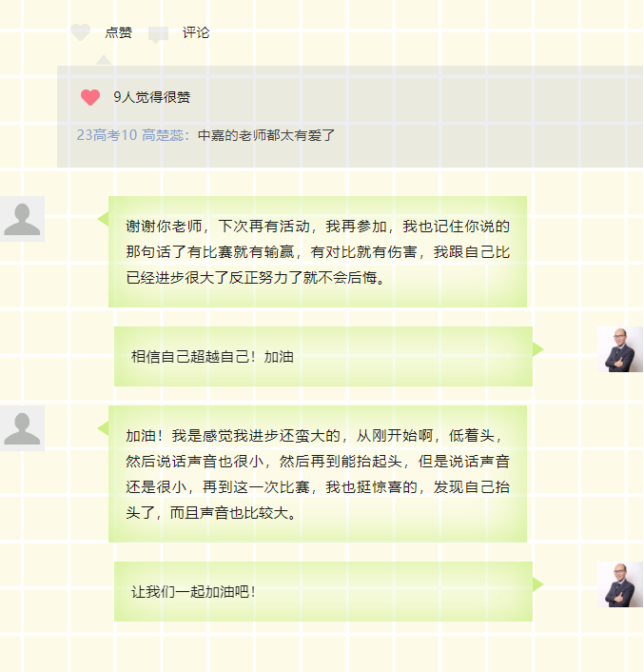Click the pink heart beside 9人觉得很赞
This screenshot has height=672, width=644.
pyautogui.click(x=90, y=97)
